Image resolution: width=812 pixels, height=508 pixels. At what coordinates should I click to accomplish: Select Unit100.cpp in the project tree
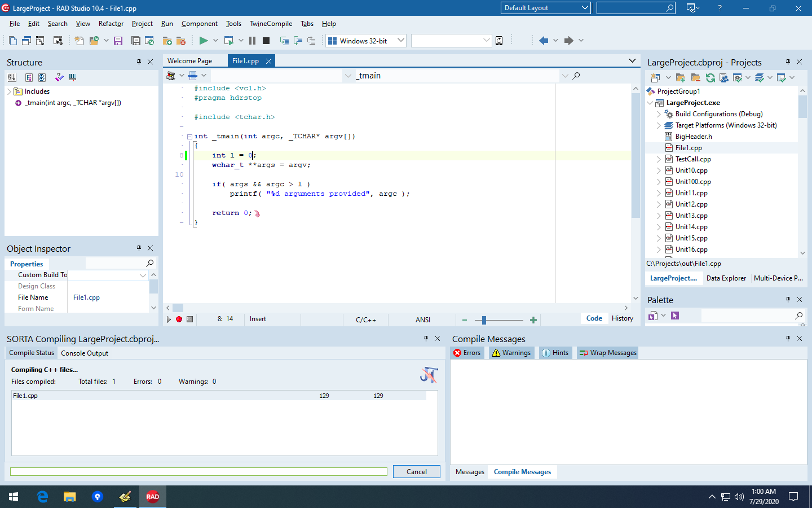693,182
